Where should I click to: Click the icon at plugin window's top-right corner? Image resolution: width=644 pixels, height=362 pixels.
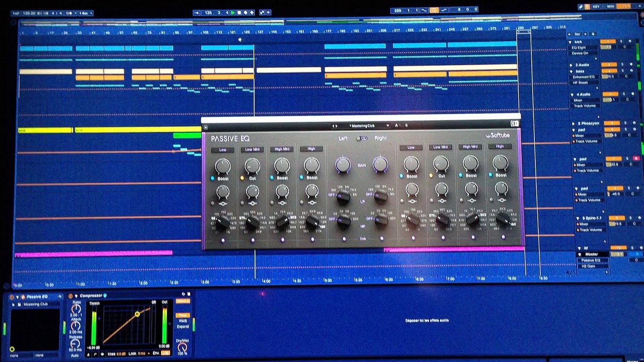coord(515,124)
